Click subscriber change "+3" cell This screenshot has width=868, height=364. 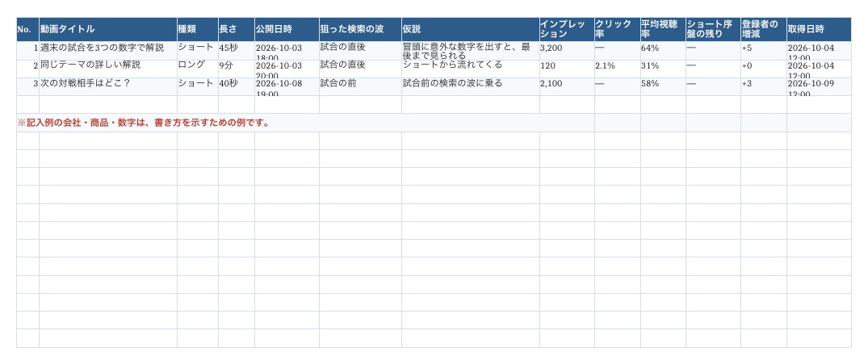click(763, 87)
